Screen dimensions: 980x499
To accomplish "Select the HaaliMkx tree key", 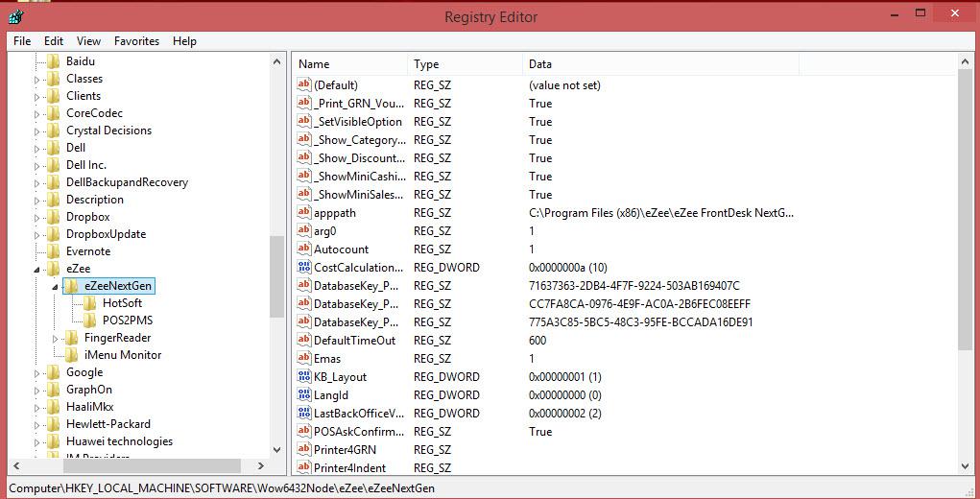I will (x=90, y=407).
